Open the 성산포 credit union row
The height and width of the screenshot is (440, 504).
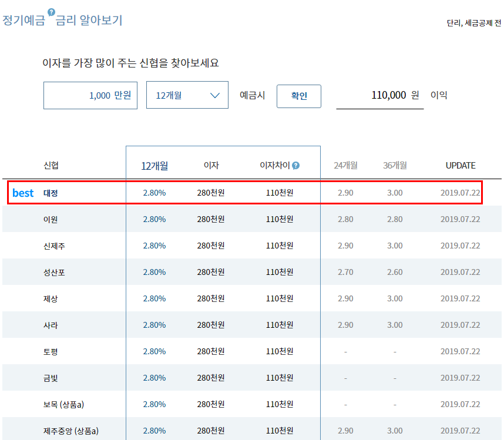(251, 272)
